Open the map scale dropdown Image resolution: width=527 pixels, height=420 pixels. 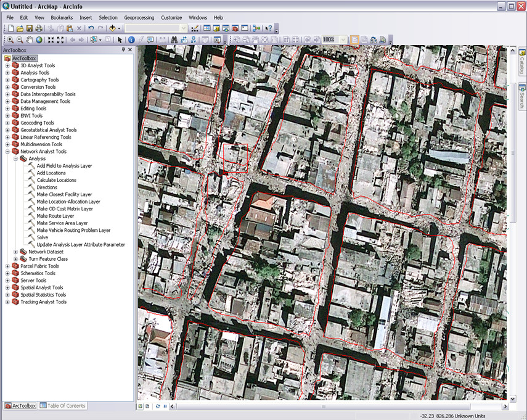click(184, 28)
